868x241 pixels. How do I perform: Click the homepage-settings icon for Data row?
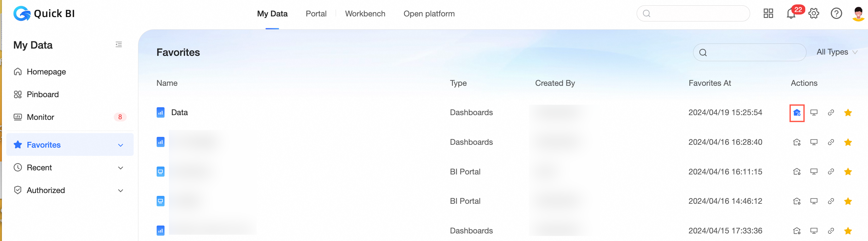coord(797,113)
